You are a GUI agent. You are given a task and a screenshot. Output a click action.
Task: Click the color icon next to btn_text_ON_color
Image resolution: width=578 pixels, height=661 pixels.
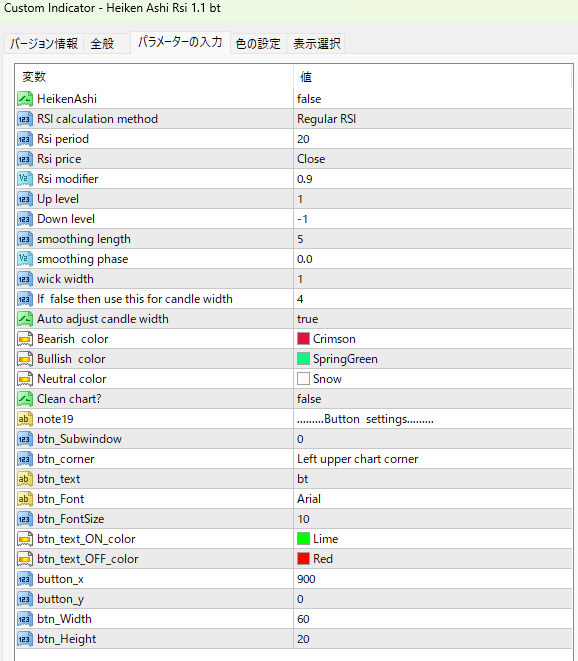click(25, 539)
